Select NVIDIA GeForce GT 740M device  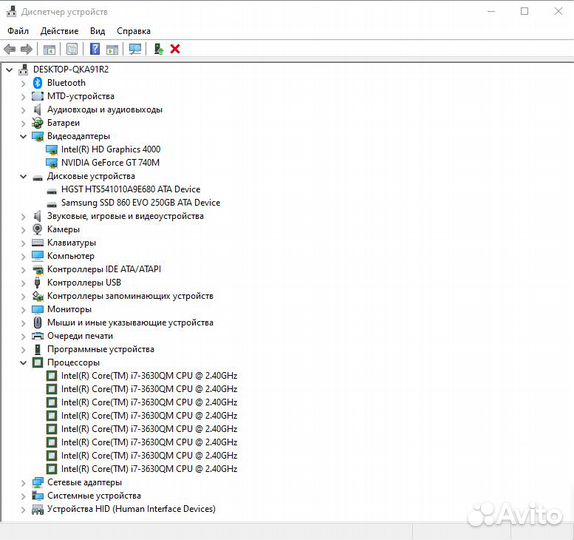click(110, 163)
